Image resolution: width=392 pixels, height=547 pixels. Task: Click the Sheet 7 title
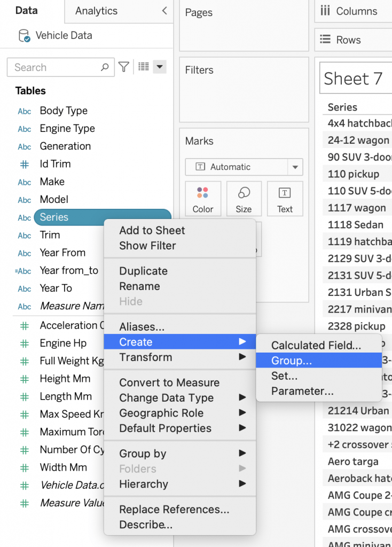353,79
